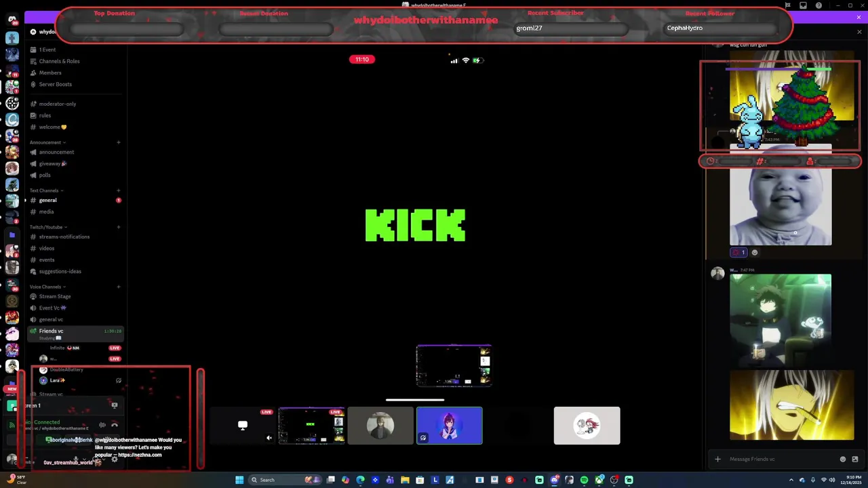Stop streaming Screen 1
868x488 pixels.
click(115, 405)
